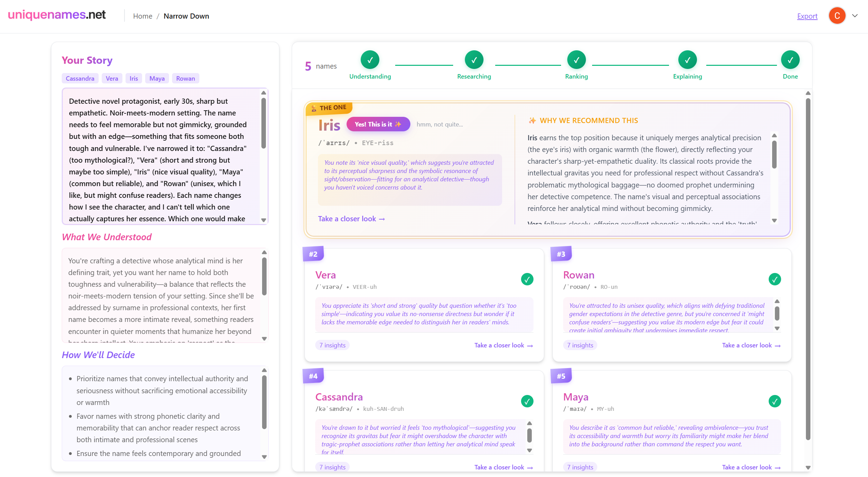Click the Done step checkmark icon
Viewport: 868px width, 477px height.
(790, 60)
